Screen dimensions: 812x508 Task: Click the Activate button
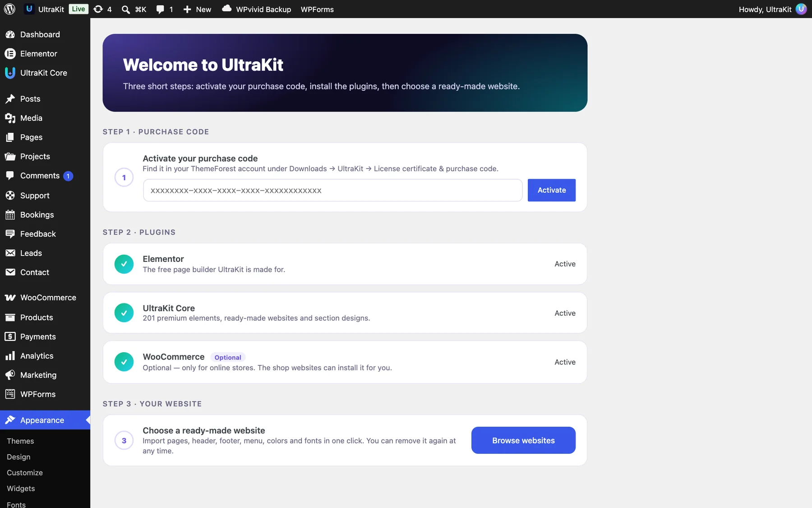[552, 190]
